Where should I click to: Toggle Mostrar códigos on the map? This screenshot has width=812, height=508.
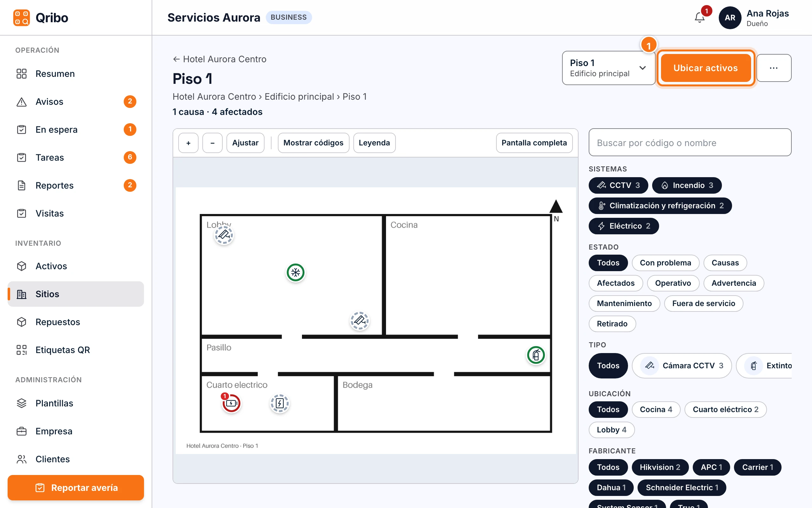(313, 143)
